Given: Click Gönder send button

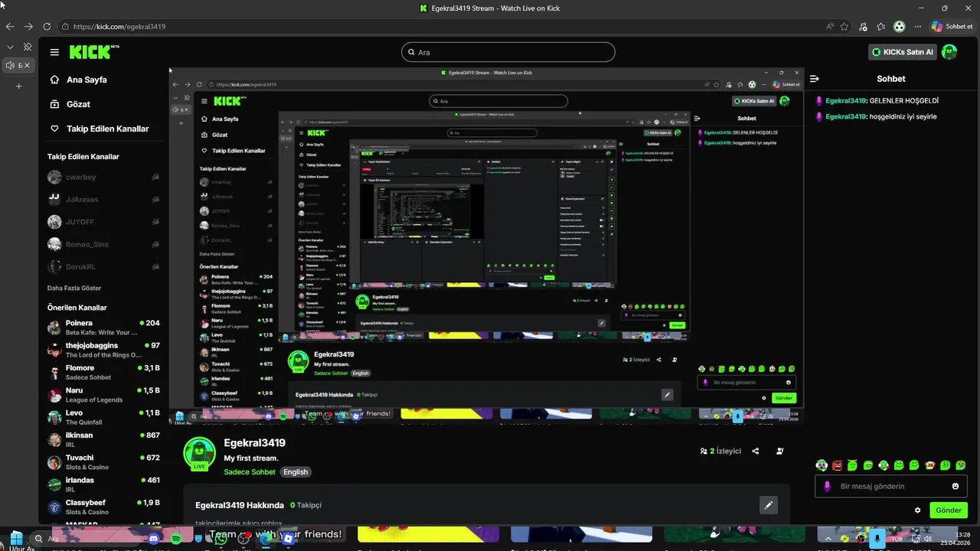Looking at the screenshot, I should point(949,510).
